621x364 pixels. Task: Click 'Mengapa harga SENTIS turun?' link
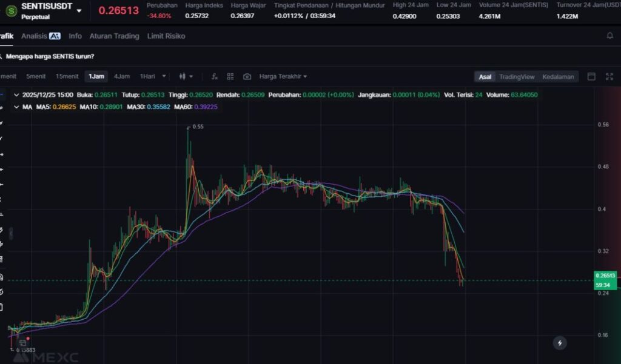[x=50, y=56]
